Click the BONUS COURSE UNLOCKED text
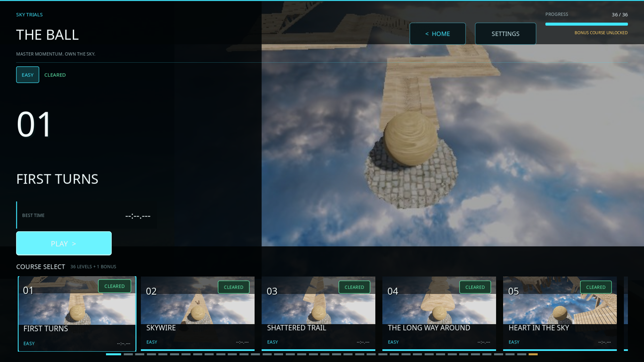 coord(601,33)
